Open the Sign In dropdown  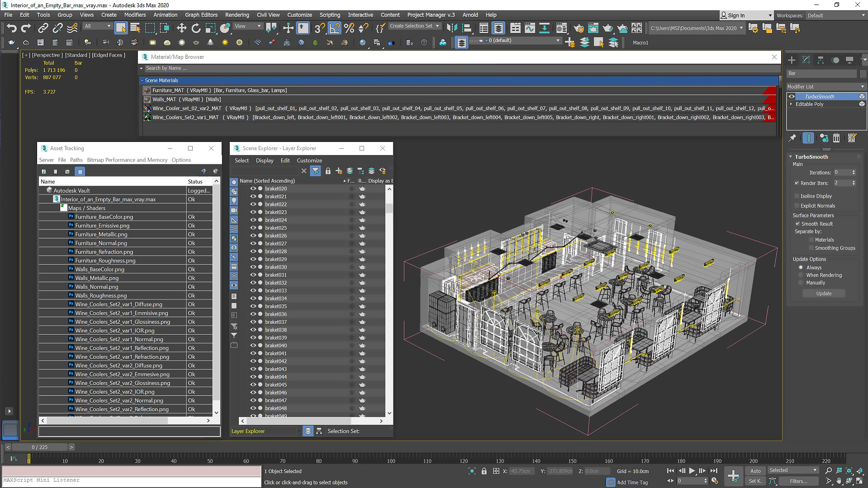click(746, 15)
